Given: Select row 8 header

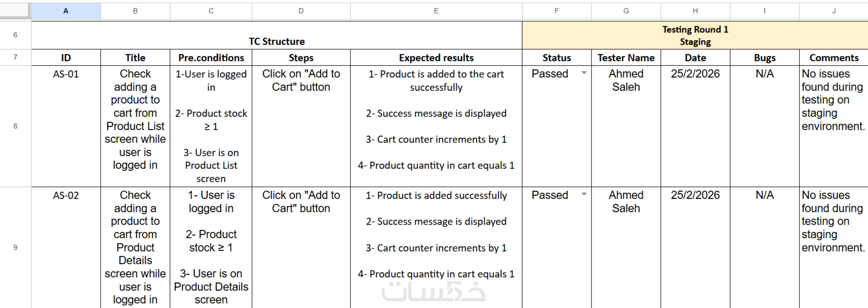Looking at the screenshot, I should [x=15, y=126].
